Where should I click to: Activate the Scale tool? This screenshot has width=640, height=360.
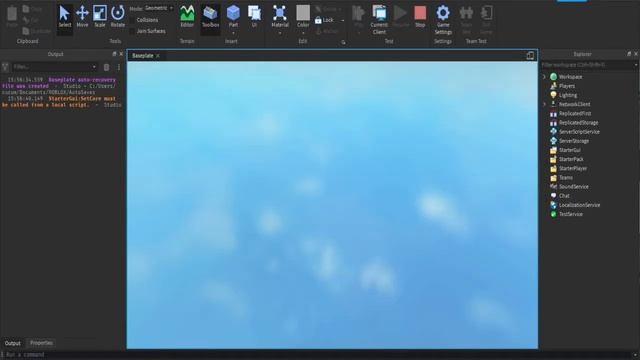point(100,17)
